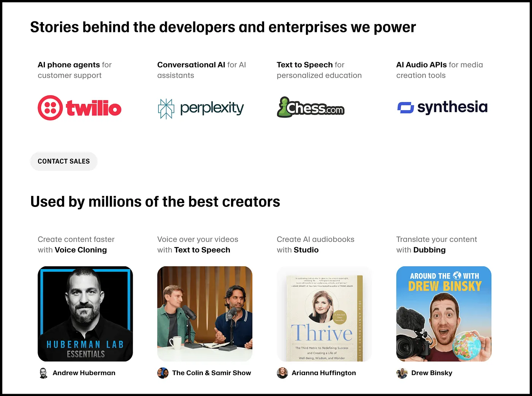Open the Perplexity logo story
The image size is (532, 396).
[x=201, y=108]
